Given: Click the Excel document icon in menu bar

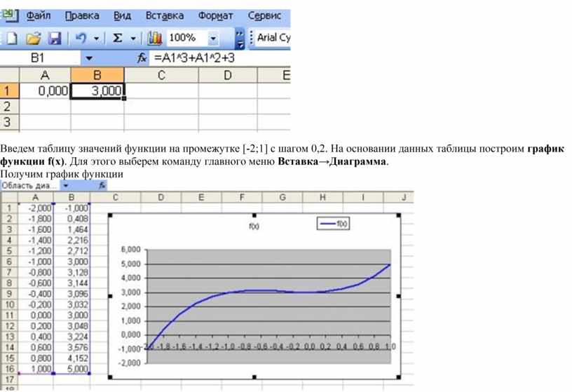Looking at the screenshot, I should click(11, 15).
